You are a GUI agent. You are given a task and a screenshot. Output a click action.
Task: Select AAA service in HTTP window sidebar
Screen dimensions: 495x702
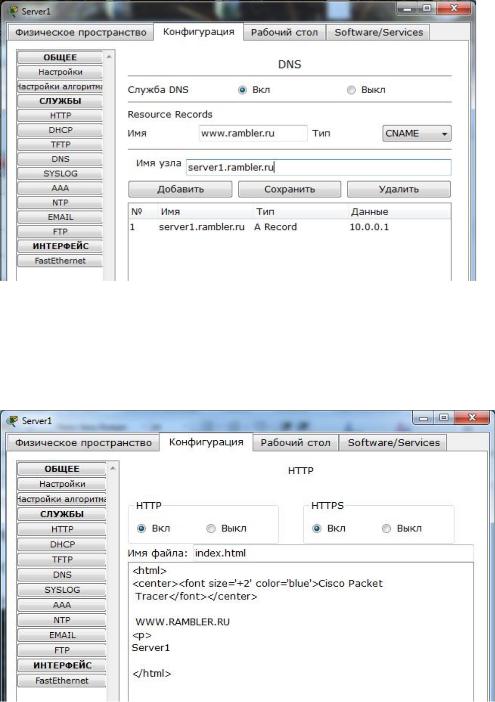(x=62, y=605)
